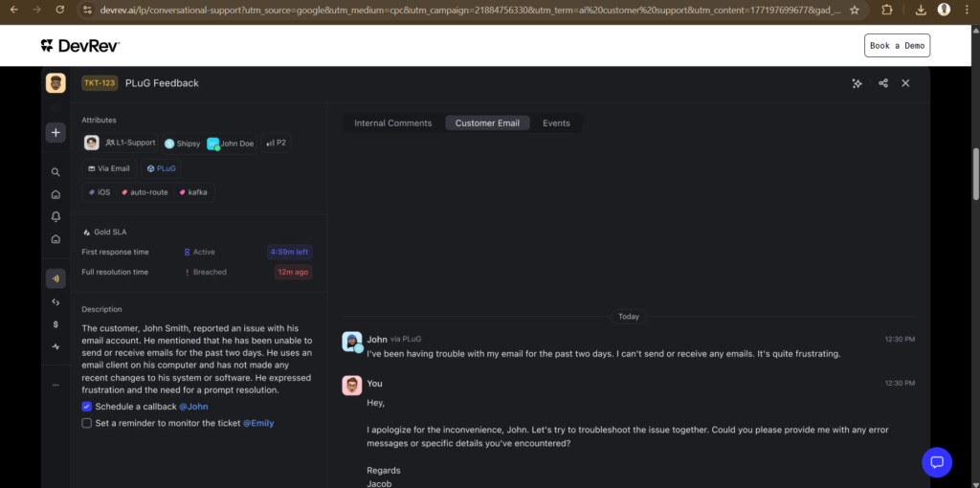
Task: Switch to the Internal Comments tab
Action: pos(392,123)
